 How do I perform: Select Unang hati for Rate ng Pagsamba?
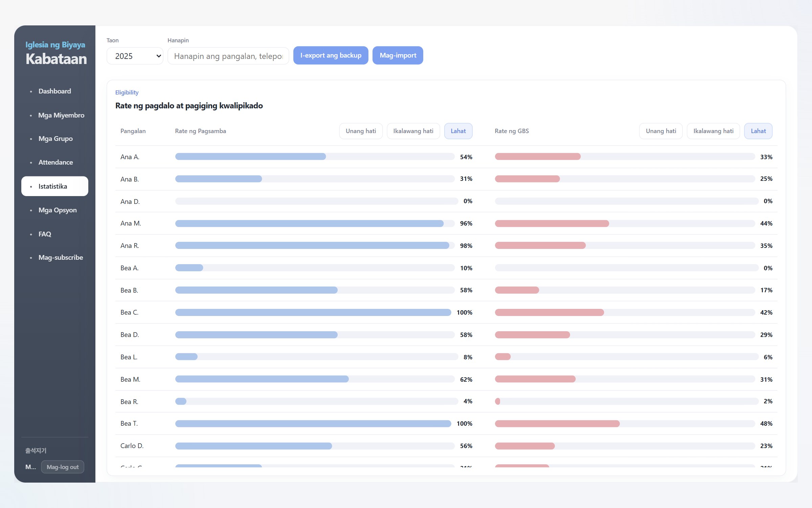tap(361, 131)
